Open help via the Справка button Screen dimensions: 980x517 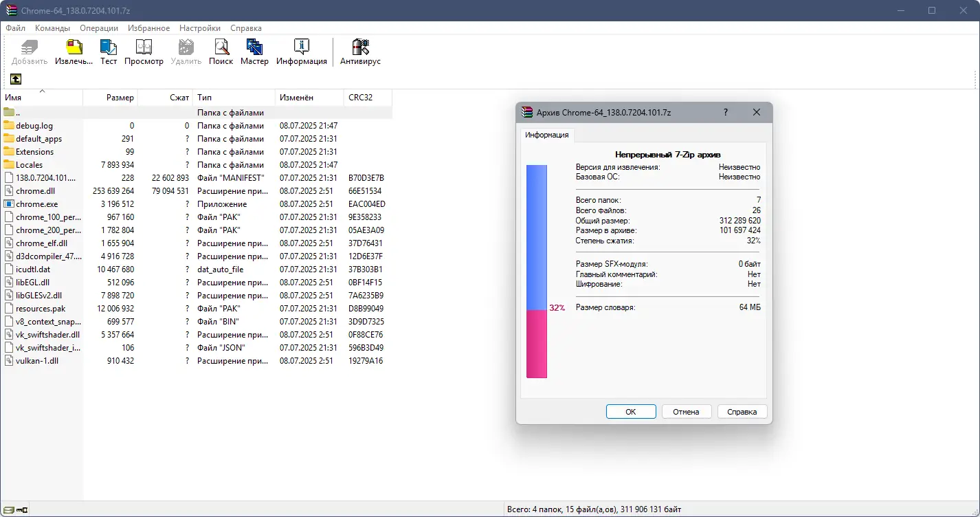pos(742,411)
